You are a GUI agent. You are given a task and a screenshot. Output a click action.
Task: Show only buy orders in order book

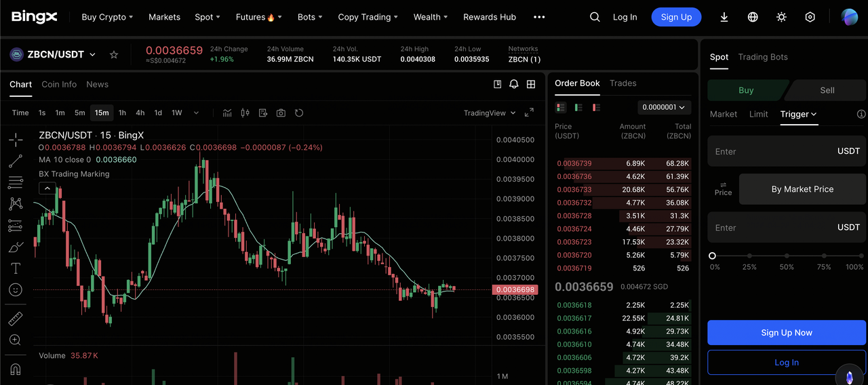[x=578, y=107]
